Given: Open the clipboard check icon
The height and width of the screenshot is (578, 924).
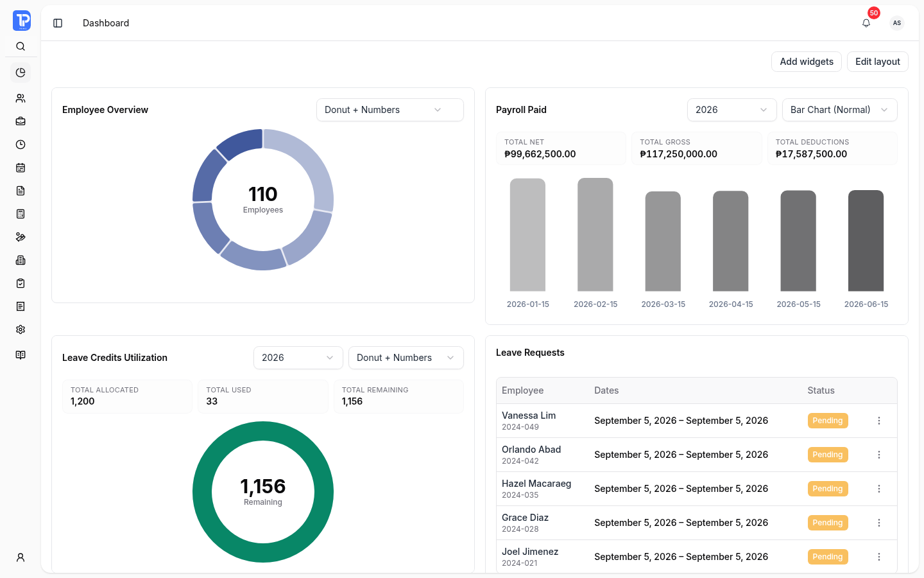Looking at the screenshot, I should click(x=21, y=283).
